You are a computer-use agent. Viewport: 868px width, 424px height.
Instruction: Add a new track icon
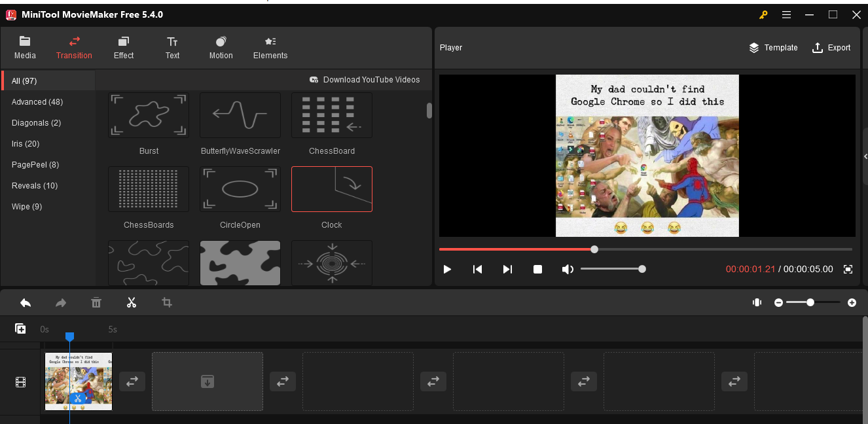(20, 328)
